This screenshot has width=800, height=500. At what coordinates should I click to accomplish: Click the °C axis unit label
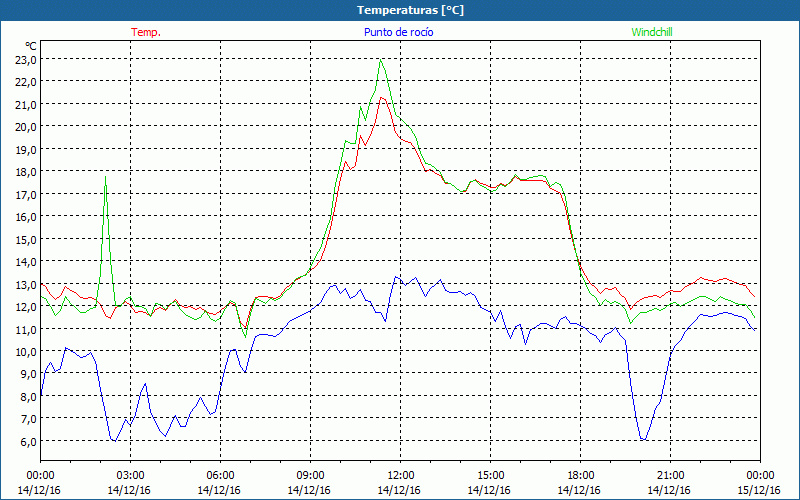click(31, 46)
